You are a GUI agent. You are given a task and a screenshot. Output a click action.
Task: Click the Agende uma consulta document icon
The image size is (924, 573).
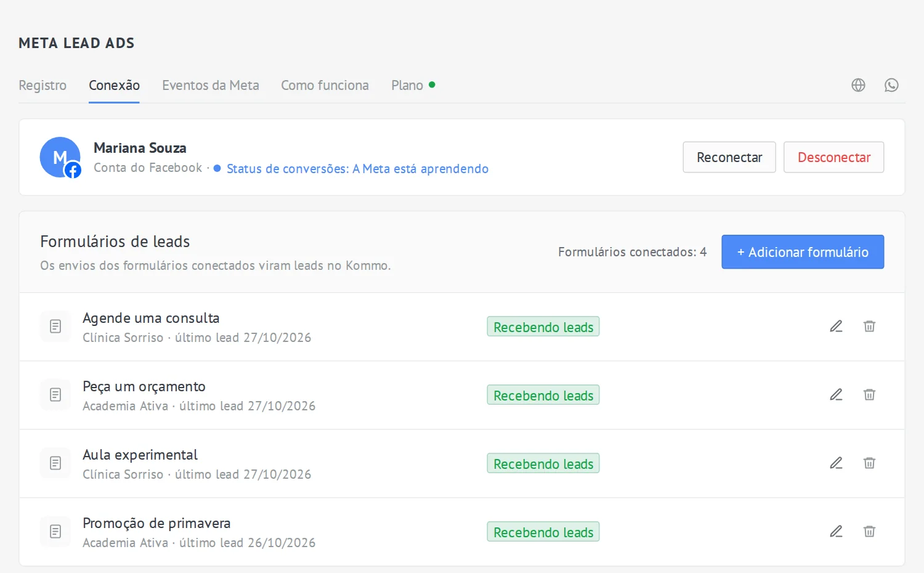click(x=55, y=326)
